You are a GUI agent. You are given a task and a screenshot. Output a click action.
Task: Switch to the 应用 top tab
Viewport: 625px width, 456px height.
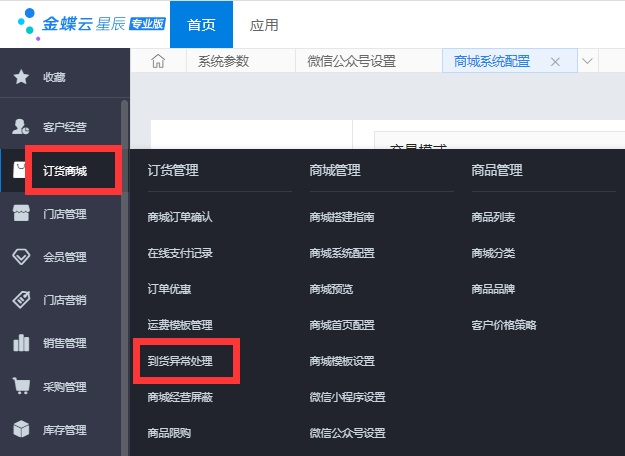click(x=264, y=24)
